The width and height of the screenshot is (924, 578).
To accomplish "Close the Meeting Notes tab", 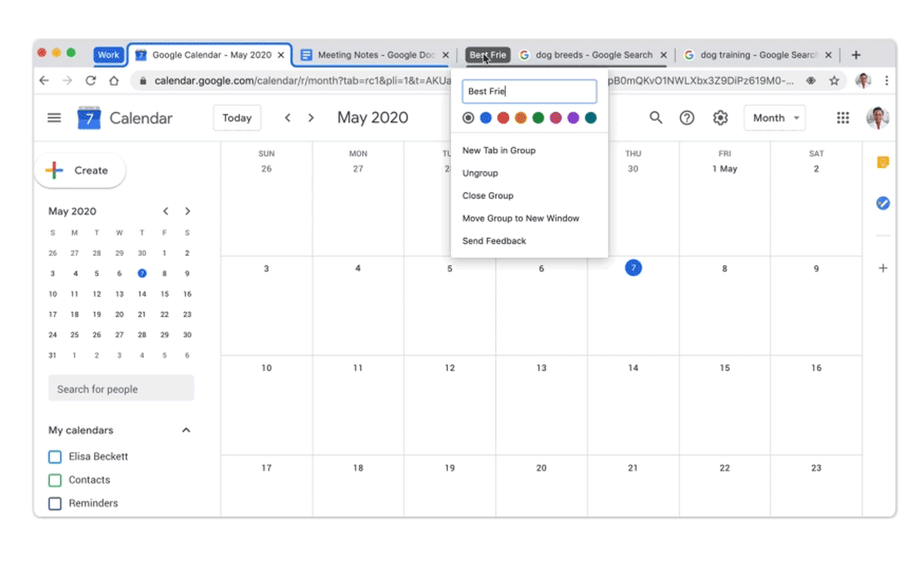I will tap(445, 55).
